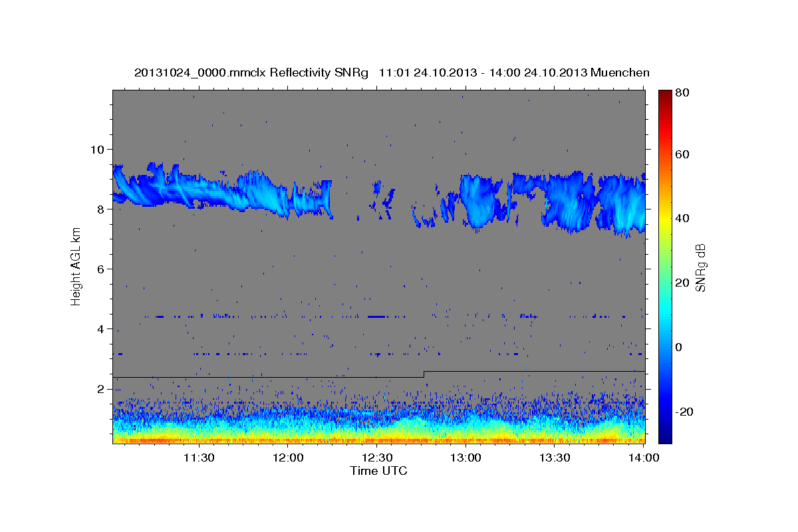Click the 13:30 time tick label
Image resolution: width=798 pixels, height=532 pixels.
[555, 458]
